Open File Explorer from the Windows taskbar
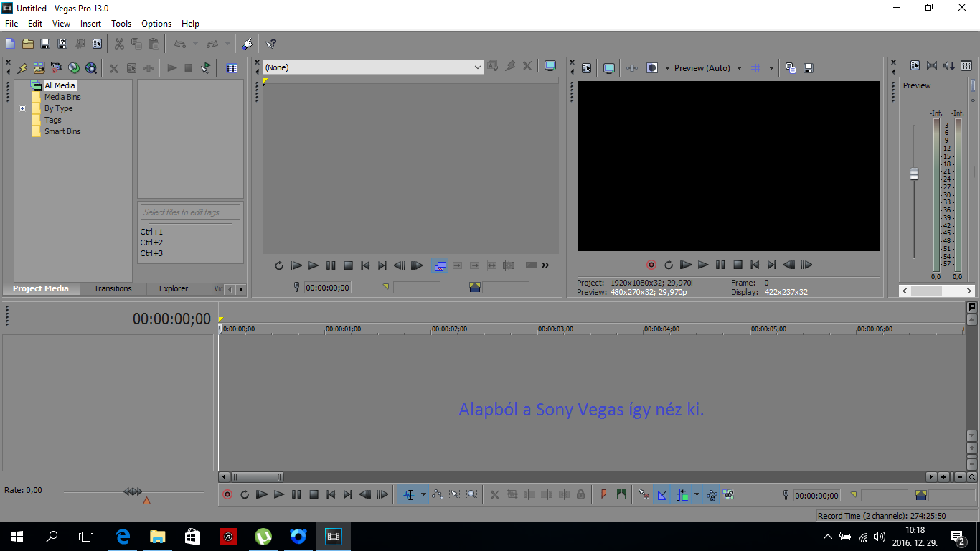This screenshot has width=980, height=551. click(x=157, y=536)
